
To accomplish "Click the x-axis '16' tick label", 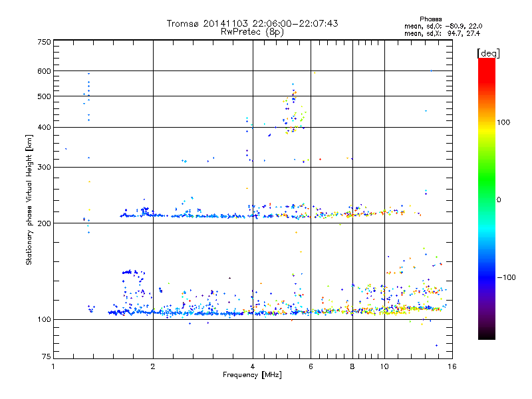I will pos(452,366).
